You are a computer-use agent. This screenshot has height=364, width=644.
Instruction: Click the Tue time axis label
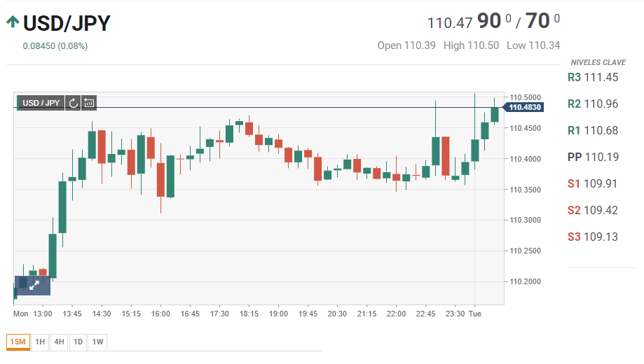click(475, 314)
